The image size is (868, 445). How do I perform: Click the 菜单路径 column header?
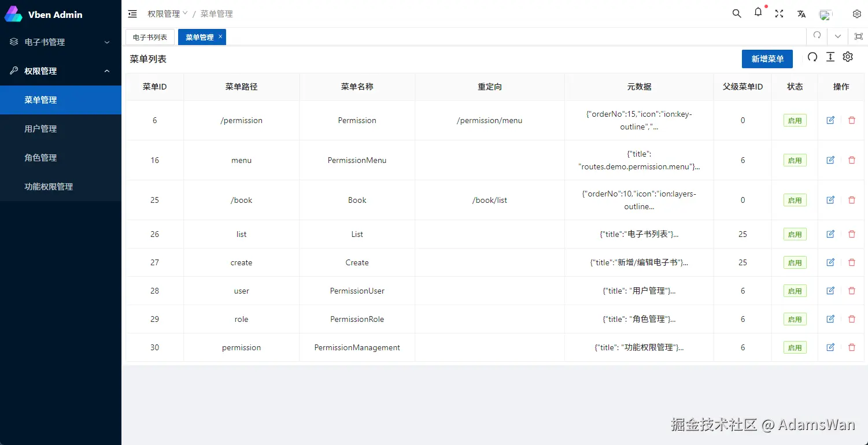pos(241,87)
